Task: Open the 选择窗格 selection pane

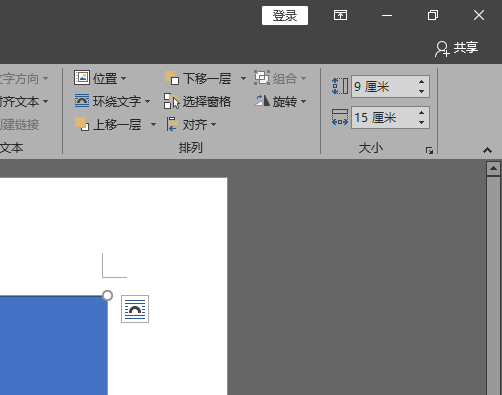Action: (x=197, y=101)
